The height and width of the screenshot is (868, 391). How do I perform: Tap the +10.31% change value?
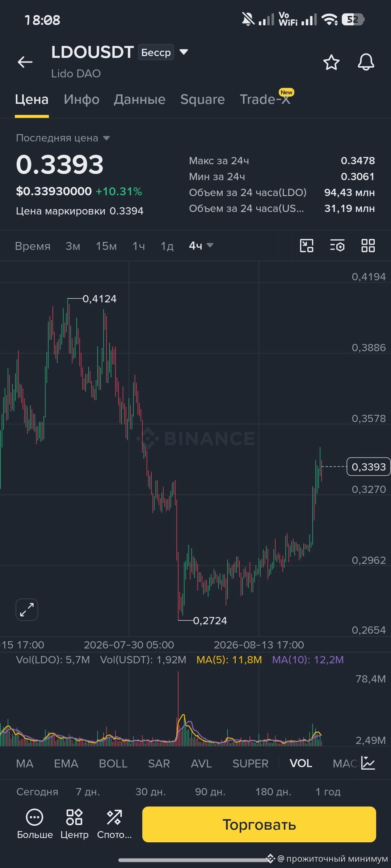(119, 191)
